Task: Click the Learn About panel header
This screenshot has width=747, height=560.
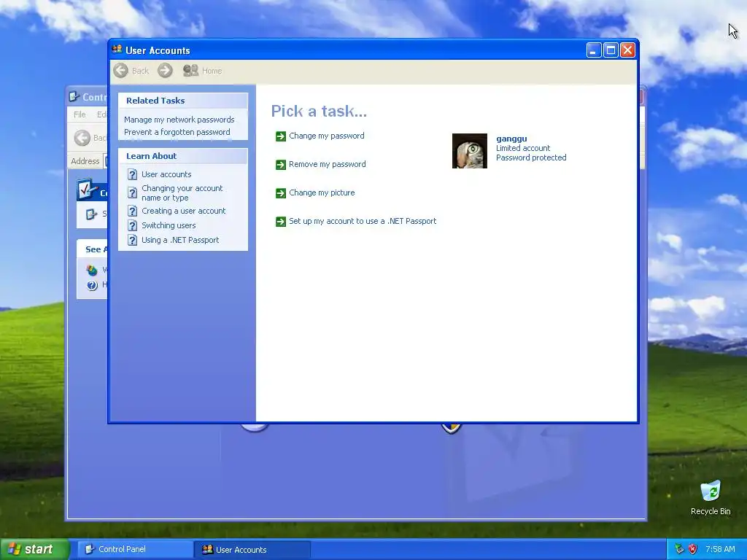Action: tap(183, 156)
